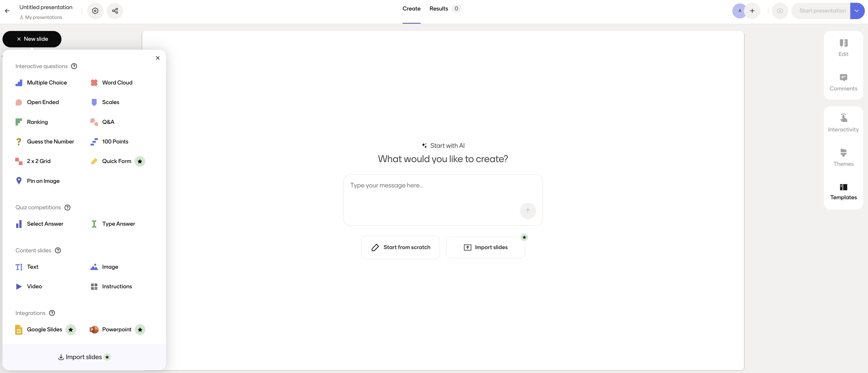868x373 pixels.
Task: Add a Text content slide
Action: tap(27, 267)
